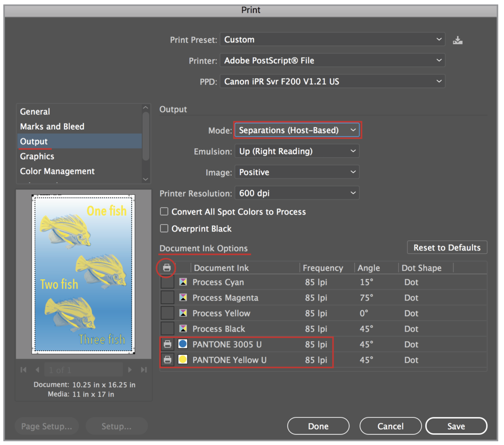Switch to the Graphics panel
Viewport: 504px width, 445px height.
(x=37, y=156)
